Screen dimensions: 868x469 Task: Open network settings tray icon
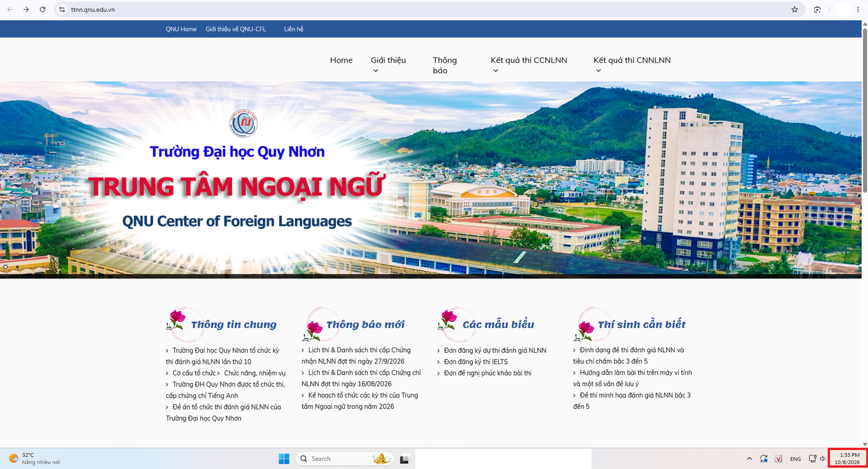[x=812, y=459]
